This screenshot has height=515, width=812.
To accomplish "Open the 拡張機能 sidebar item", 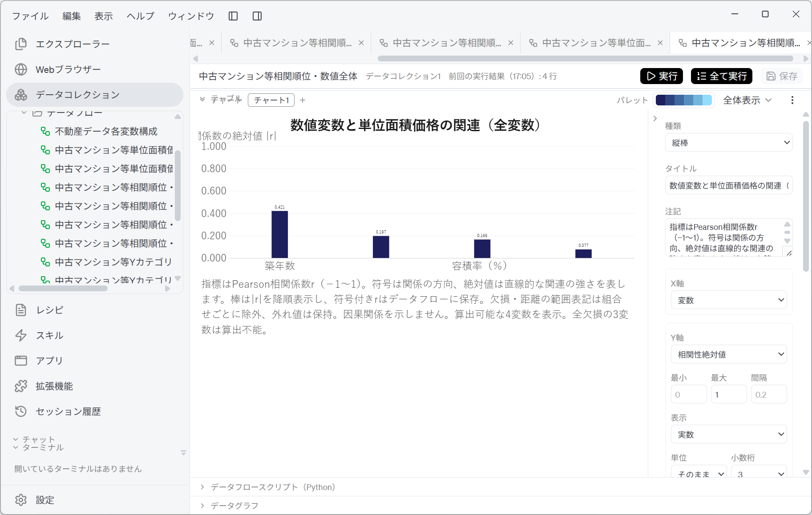I will pyautogui.click(x=94, y=386).
